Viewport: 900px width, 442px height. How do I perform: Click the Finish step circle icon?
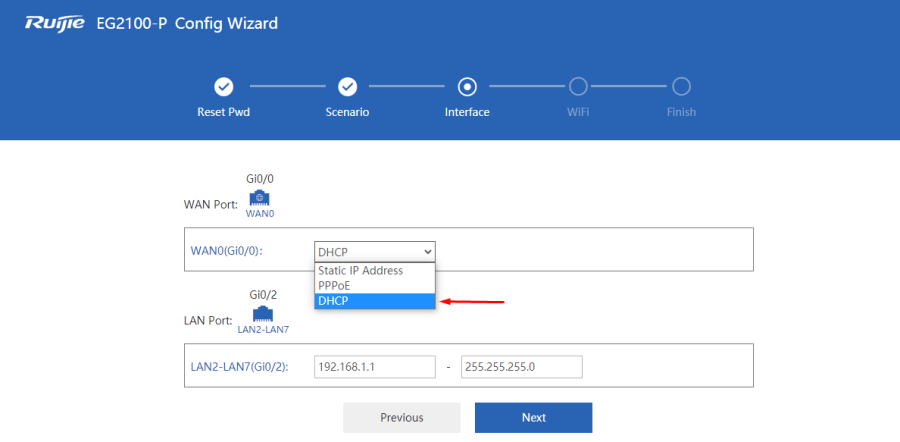[681, 87]
